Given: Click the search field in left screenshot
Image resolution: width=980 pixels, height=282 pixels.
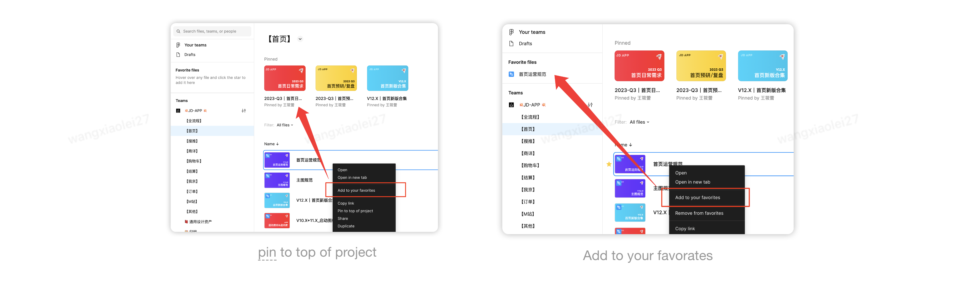Looking at the screenshot, I should [x=212, y=31].
